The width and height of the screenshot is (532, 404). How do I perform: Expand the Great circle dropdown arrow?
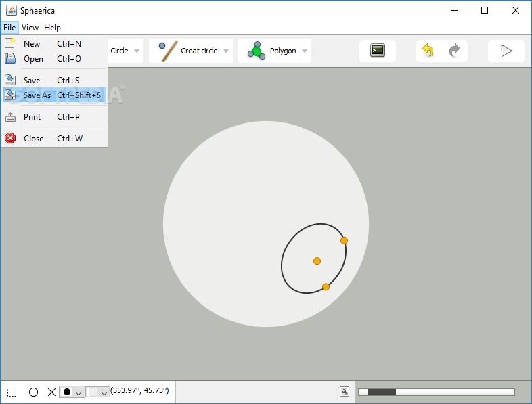(x=226, y=51)
